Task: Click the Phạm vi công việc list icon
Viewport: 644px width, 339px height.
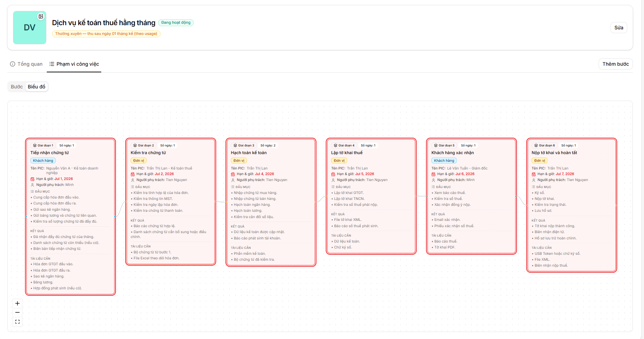Action: [x=52, y=64]
